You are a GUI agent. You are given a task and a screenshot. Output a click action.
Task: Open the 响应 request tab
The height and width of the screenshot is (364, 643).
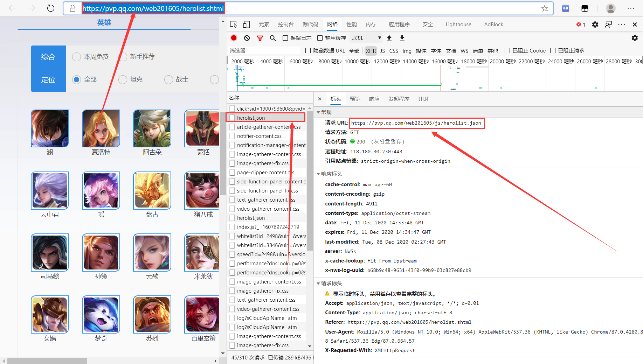[374, 99]
